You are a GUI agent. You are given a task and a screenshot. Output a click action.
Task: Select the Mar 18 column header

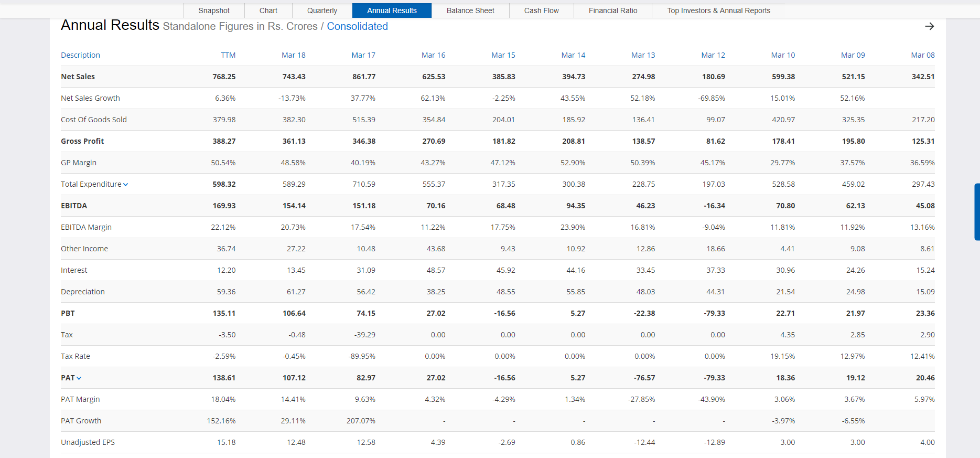[x=293, y=55]
